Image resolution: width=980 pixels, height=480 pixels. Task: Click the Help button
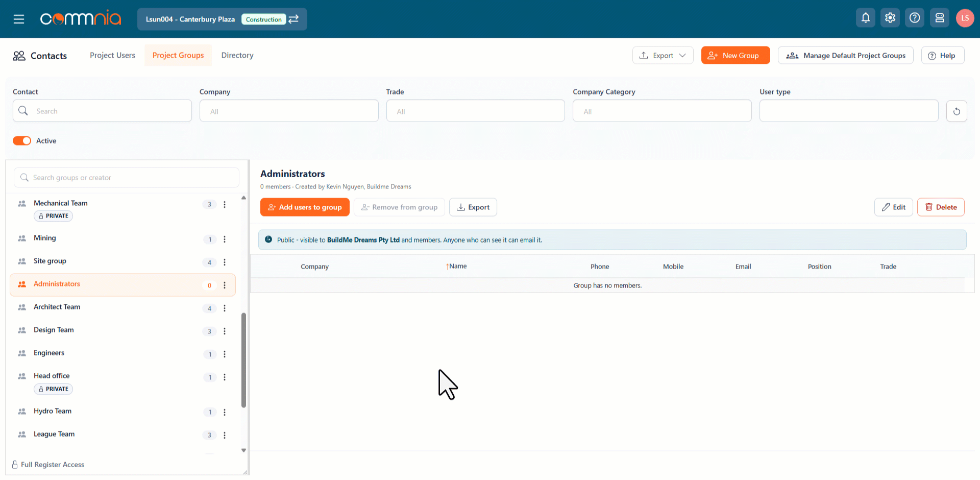[x=943, y=55]
